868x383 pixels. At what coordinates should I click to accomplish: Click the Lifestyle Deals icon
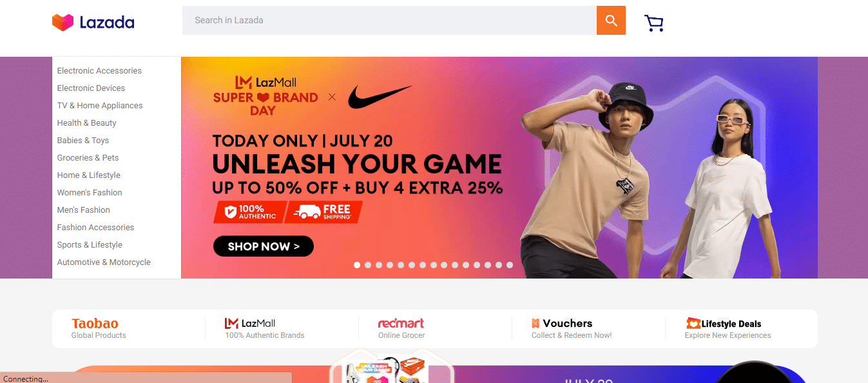pos(693,323)
